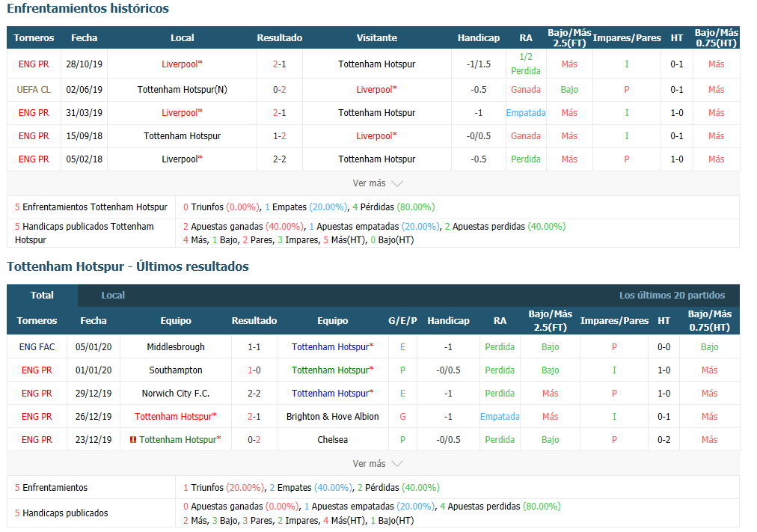This screenshot has width=757, height=532.
Task: Click the Empatada cell in the 31/03/19 row
Action: (526, 113)
